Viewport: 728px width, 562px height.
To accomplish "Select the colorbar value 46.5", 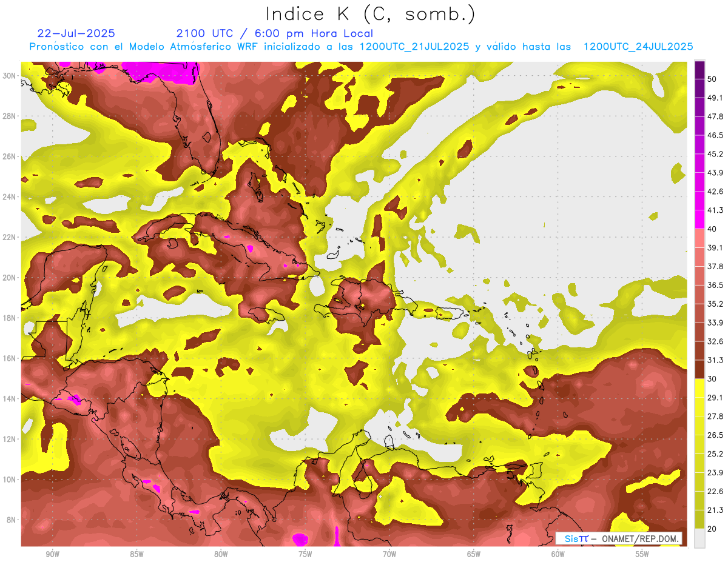I will [x=715, y=135].
